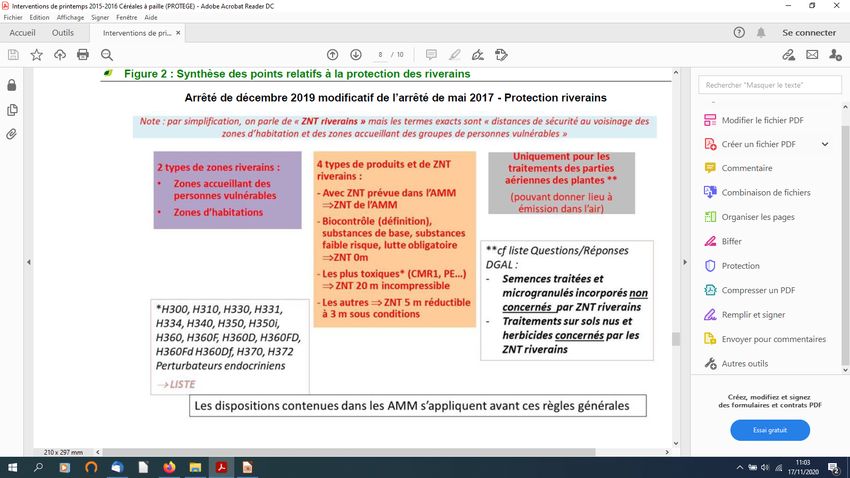
Task: Open File Explorer from the taskbar
Action: click(x=195, y=467)
